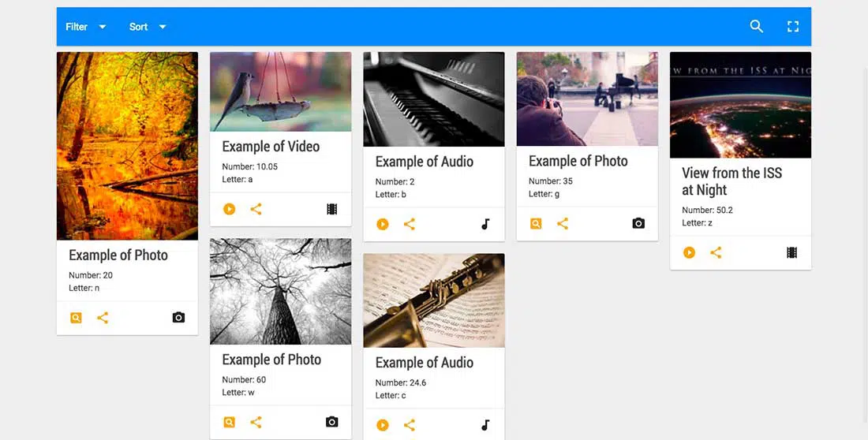Play the Example of Audio piano card
Screen dimensions: 868x440
[x=383, y=224]
